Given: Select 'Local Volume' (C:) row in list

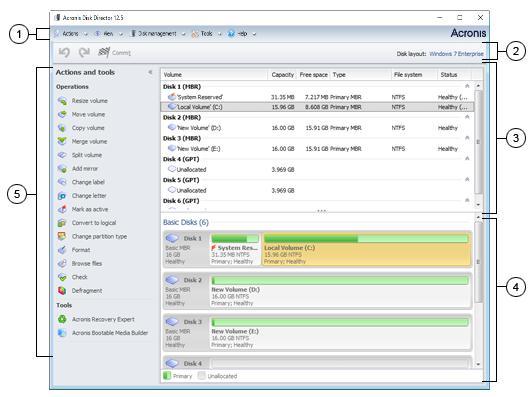Looking at the screenshot, I should click(x=317, y=107).
